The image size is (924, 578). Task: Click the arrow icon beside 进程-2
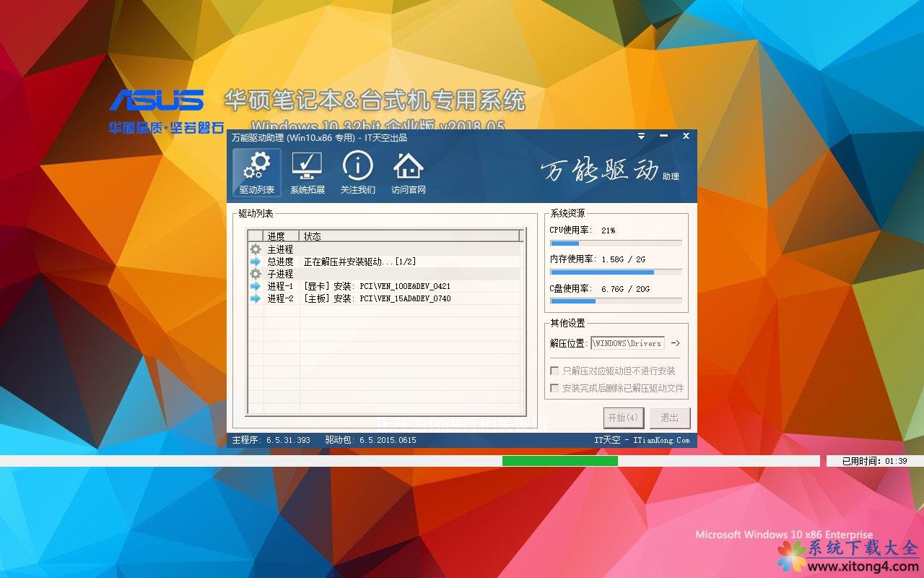click(256, 298)
